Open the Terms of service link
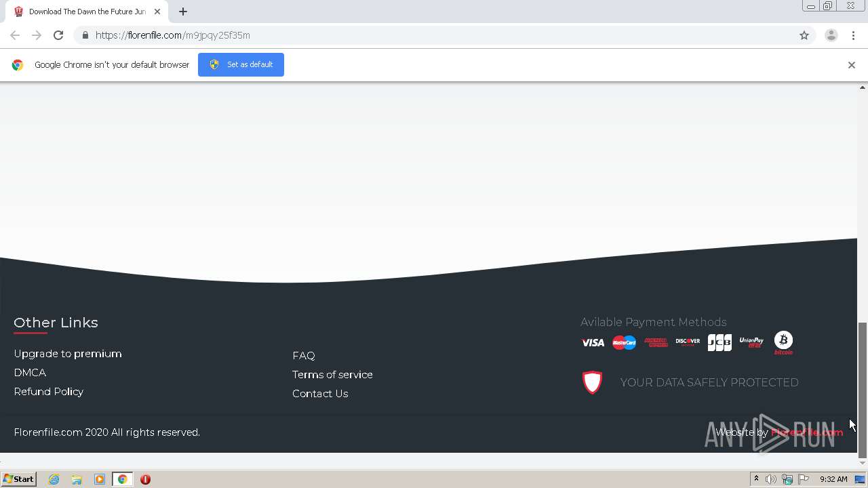Viewport: 868px width, 488px height. pyautogui.click(x=332, y=375)
